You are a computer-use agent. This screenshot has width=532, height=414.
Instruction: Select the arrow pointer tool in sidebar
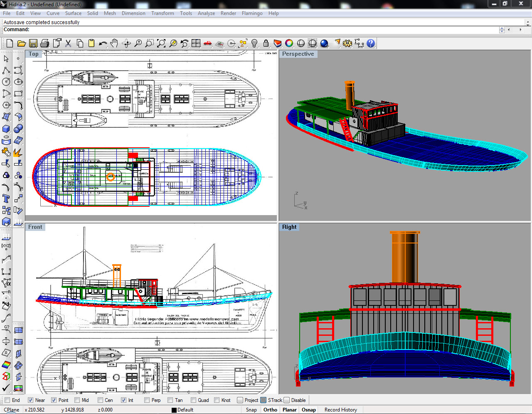(x=6, y=59)
